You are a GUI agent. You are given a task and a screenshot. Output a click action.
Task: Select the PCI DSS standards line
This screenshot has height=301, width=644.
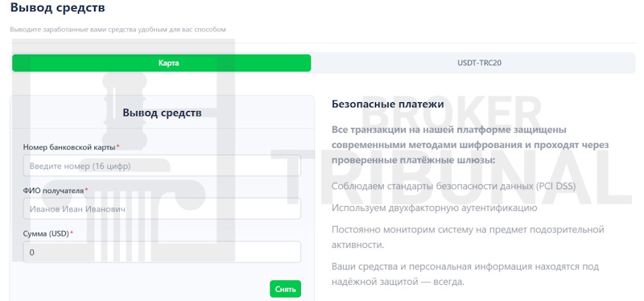[x=453, y=186]
